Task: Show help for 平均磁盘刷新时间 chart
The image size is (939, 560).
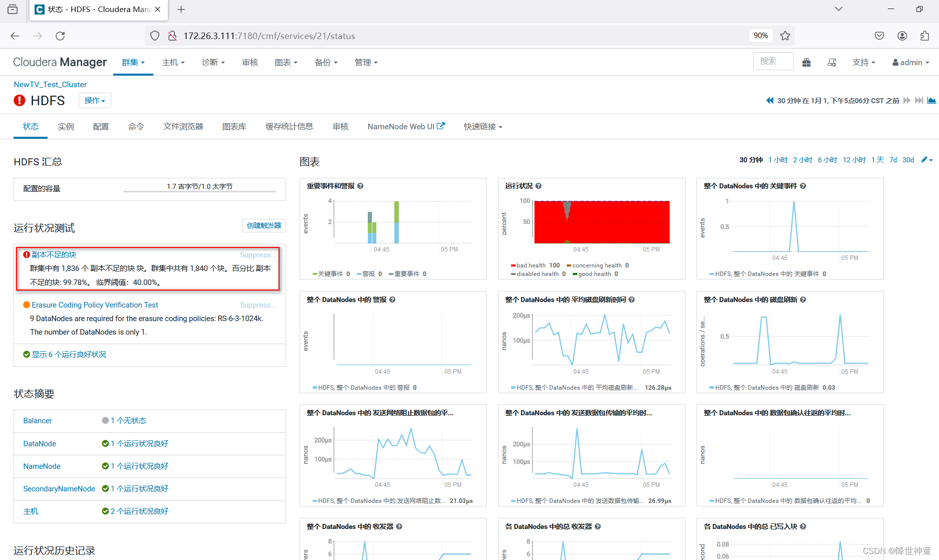Action: coord(631,300)
